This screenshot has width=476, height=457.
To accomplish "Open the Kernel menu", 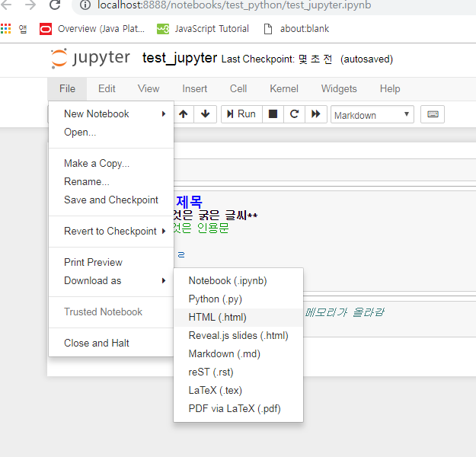I will pyautogui.click(x=284, y=88).
